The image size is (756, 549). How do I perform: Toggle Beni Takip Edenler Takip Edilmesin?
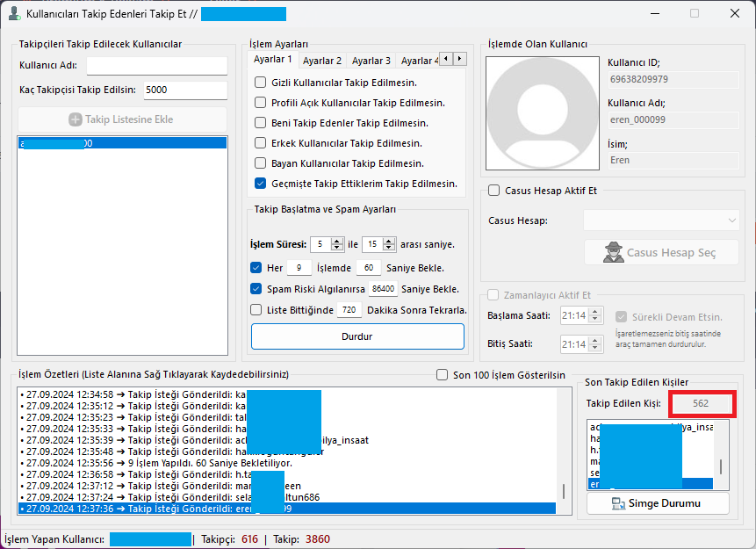(x=261, y=123)
